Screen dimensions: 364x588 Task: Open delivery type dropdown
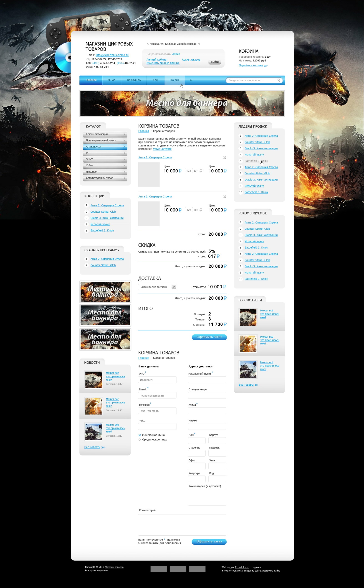[157, 287]
